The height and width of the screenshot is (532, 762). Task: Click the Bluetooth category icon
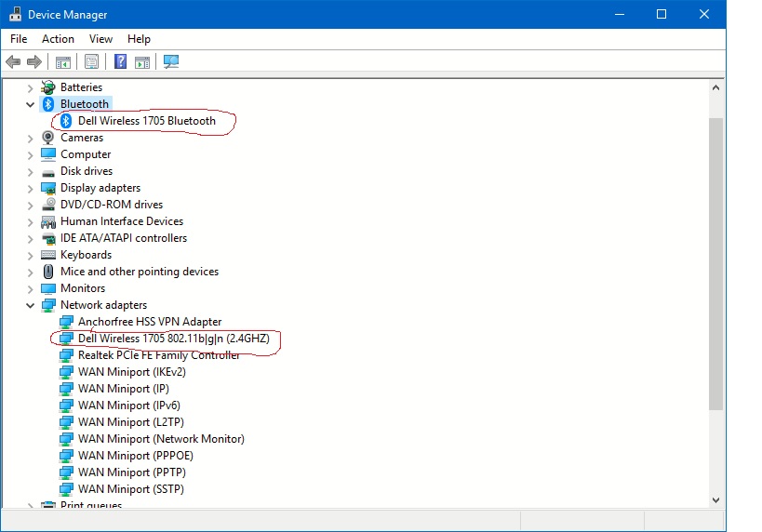[48, 104]
